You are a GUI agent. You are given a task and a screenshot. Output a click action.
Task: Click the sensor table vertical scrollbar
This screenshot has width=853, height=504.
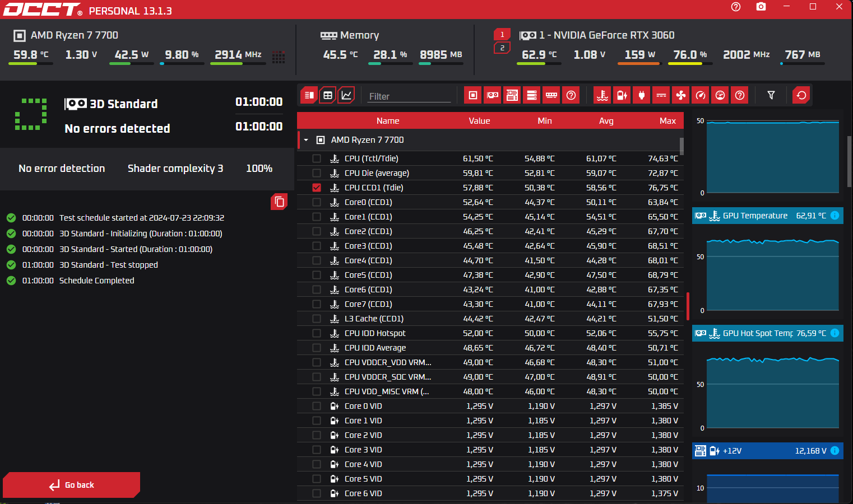pos(682,147)
